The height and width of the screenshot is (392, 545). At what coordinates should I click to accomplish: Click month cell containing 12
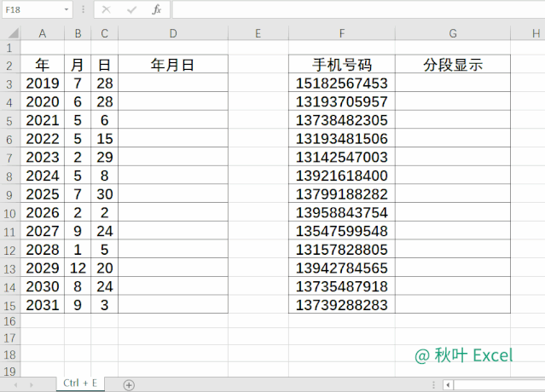78,268
